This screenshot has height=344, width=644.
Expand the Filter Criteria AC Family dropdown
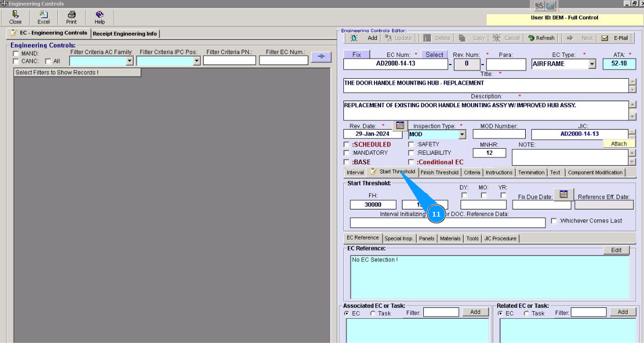(130, 61)
